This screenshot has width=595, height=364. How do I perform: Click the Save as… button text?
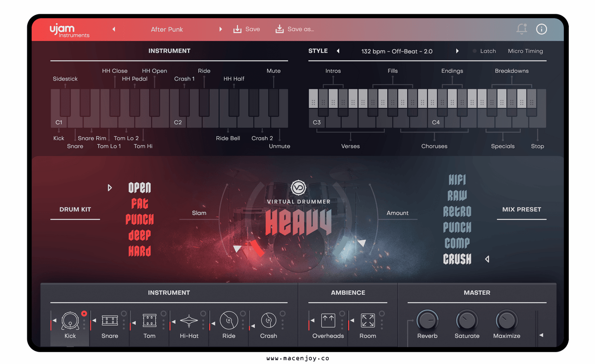click(x=300, y=29)
